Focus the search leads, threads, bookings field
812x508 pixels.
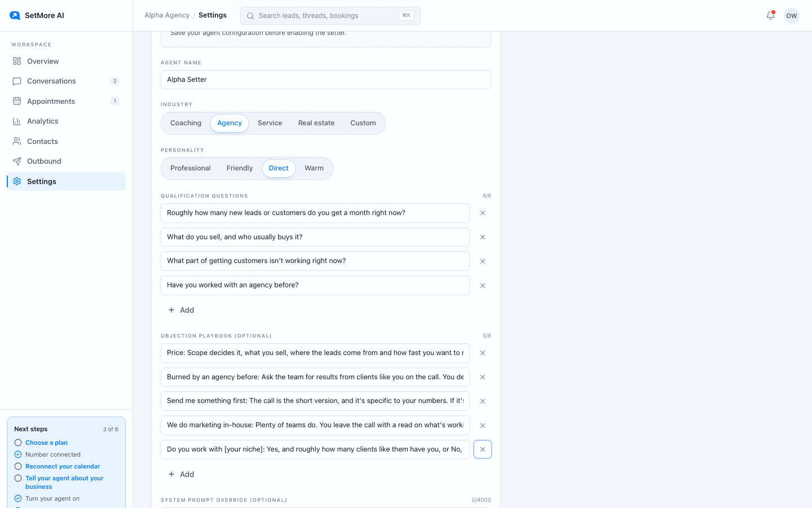(330, 16)
